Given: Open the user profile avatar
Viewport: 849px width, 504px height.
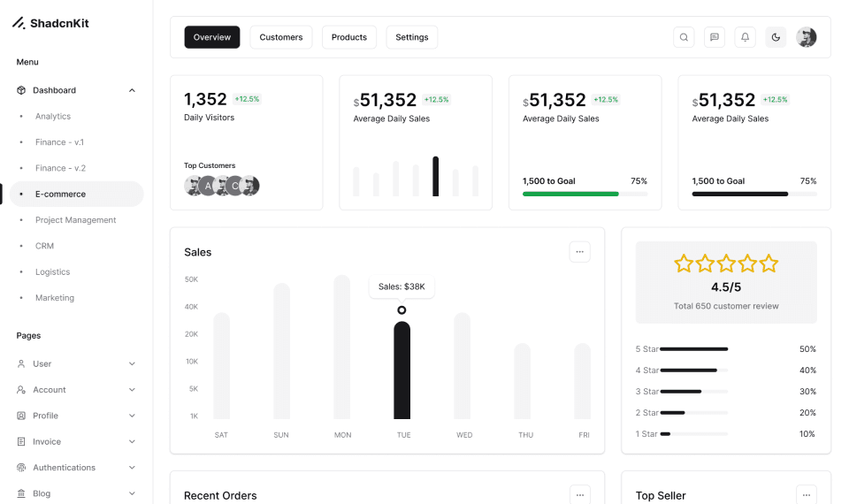Looking at the screenshot, I should [806, 37].
